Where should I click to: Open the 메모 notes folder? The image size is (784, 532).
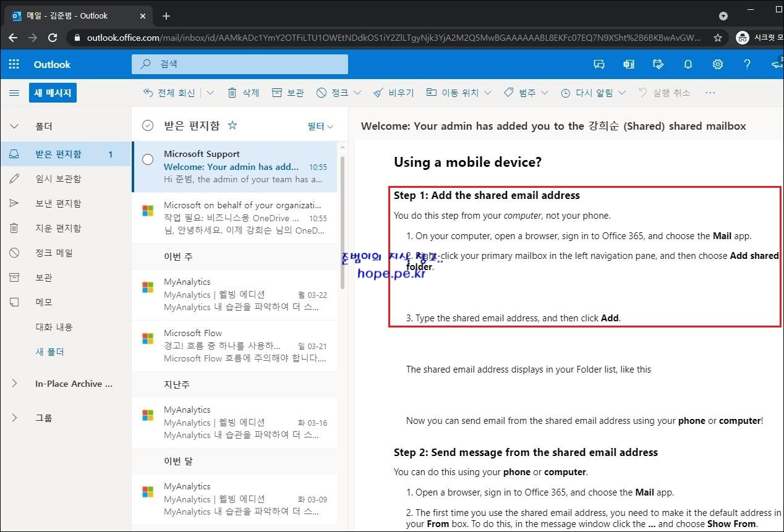[x=66, y=302]
